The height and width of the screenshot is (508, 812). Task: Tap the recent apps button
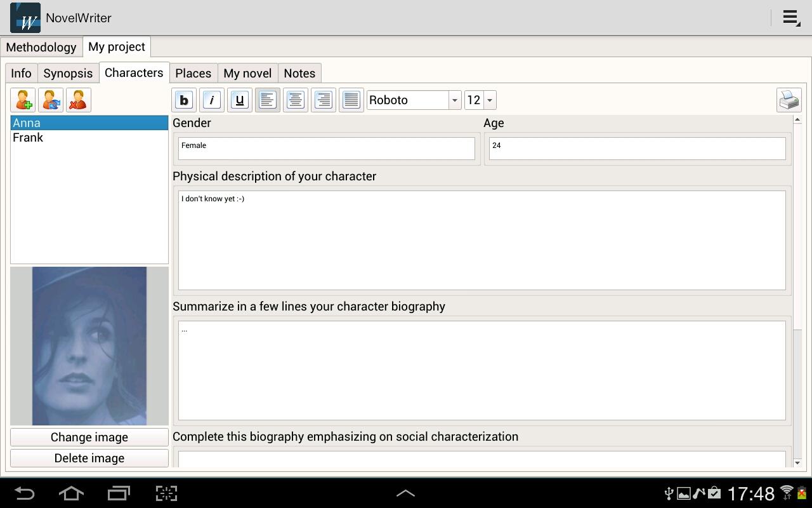pos(119,493)
